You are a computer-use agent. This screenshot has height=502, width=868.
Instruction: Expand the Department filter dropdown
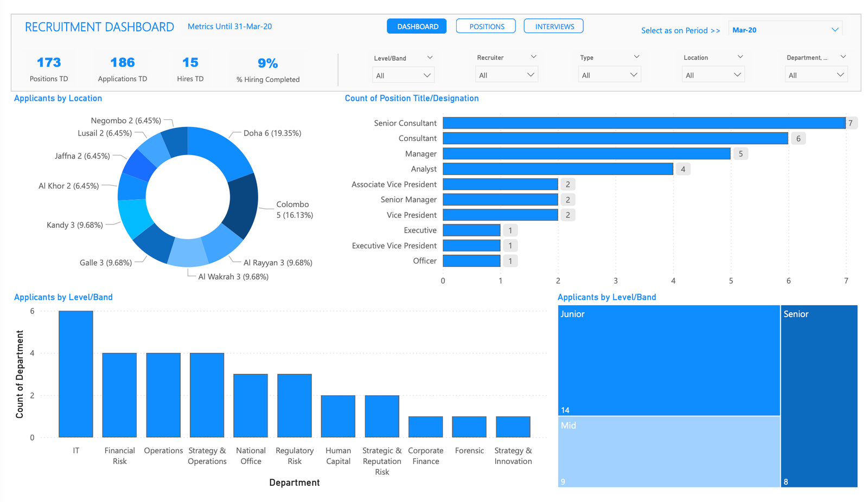(x=816, y=74)
